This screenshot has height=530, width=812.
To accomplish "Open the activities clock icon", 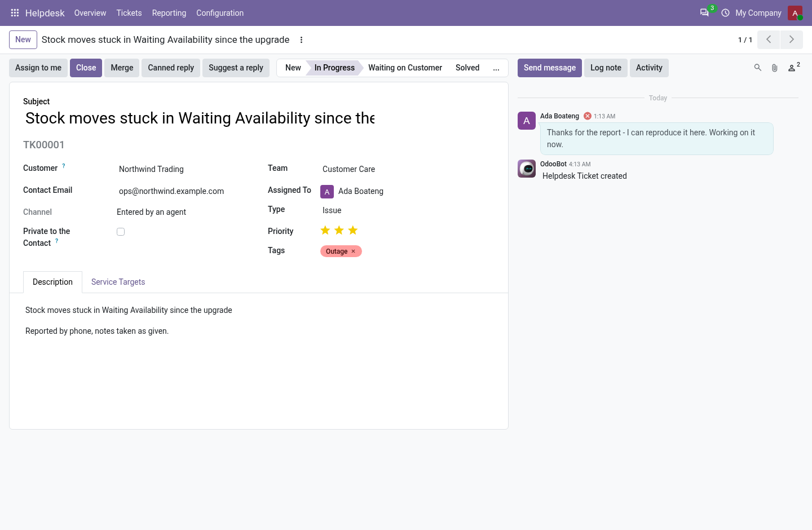I will pos(726,13).
